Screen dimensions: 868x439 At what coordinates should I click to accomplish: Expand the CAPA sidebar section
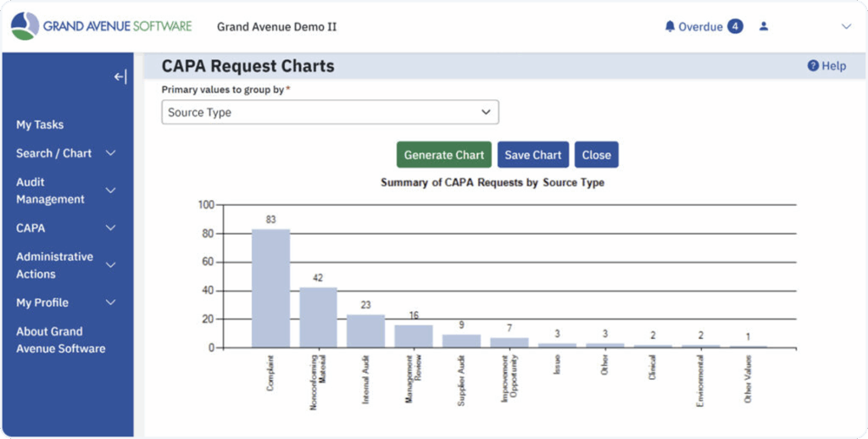(x=110, y=228)
